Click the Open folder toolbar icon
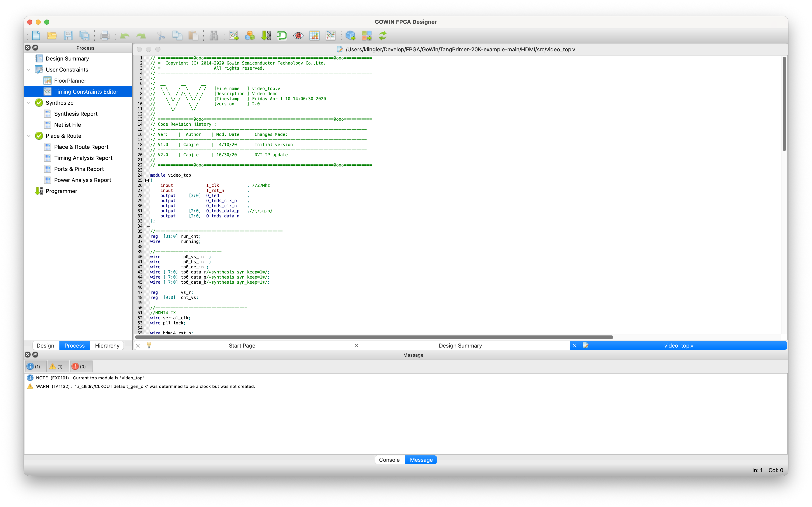 click(x=52, y=35)
